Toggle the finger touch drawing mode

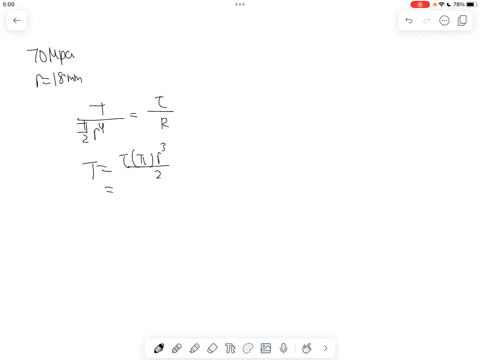coord(306,348)
